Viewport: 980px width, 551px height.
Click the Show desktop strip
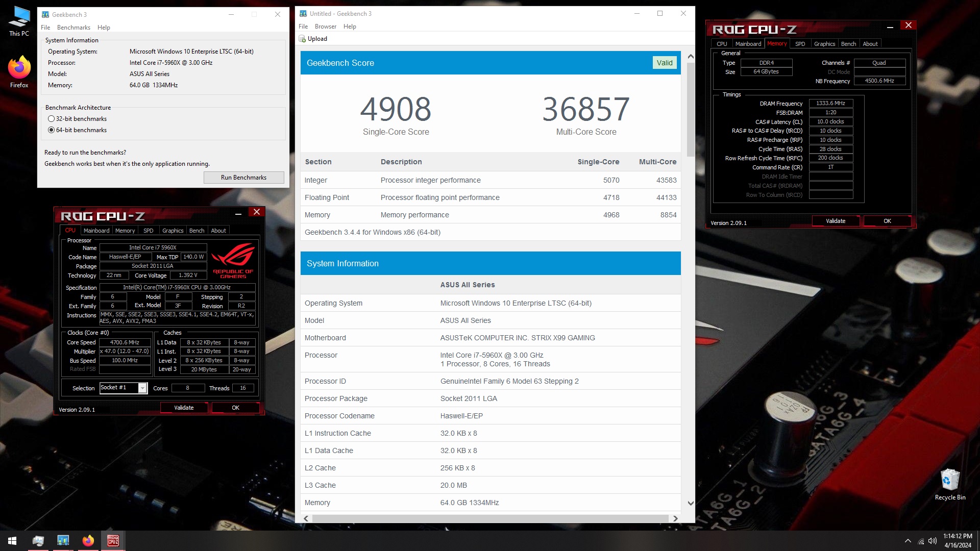pyautogui.click(x=978, y=541)
